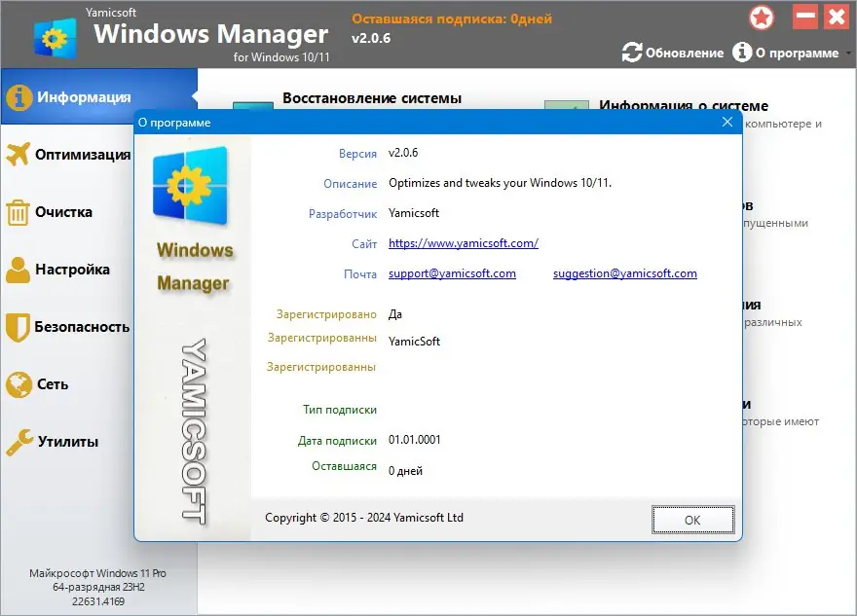The width and height of the screenshot is (857, 616).
Task: Close the О программе dialog with X
Action: tap(727, 123)
